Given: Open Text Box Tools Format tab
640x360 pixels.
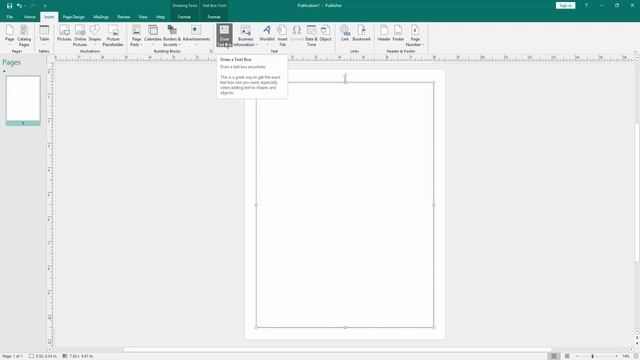Looking at the screenshot, I should [x=214, y=17].
